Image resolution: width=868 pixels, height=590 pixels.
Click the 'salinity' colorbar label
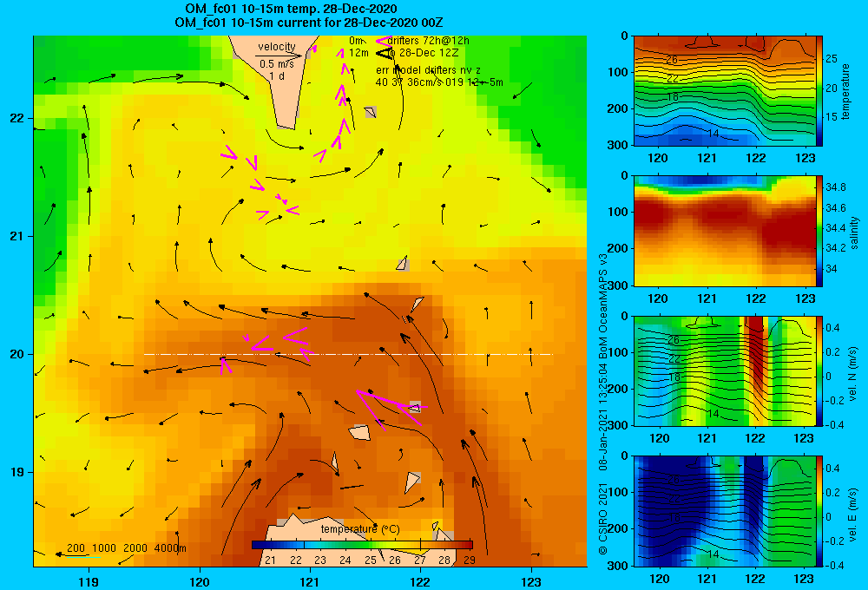point(854,233)
